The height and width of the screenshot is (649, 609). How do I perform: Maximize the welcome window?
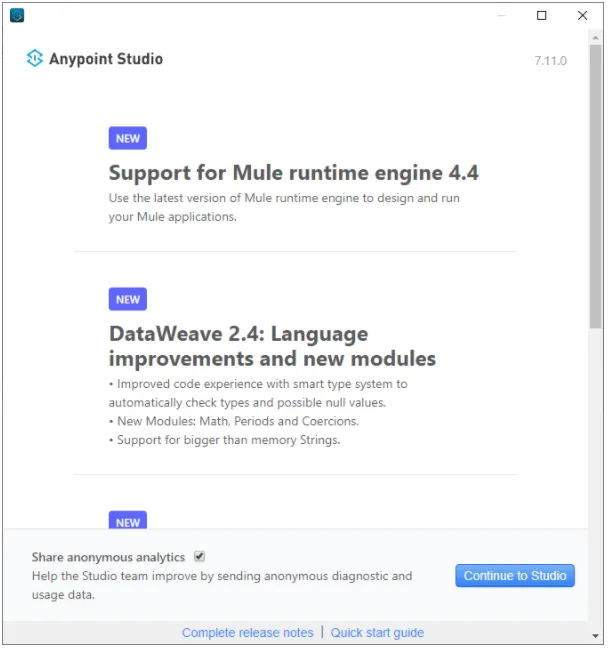pos(542,16)
